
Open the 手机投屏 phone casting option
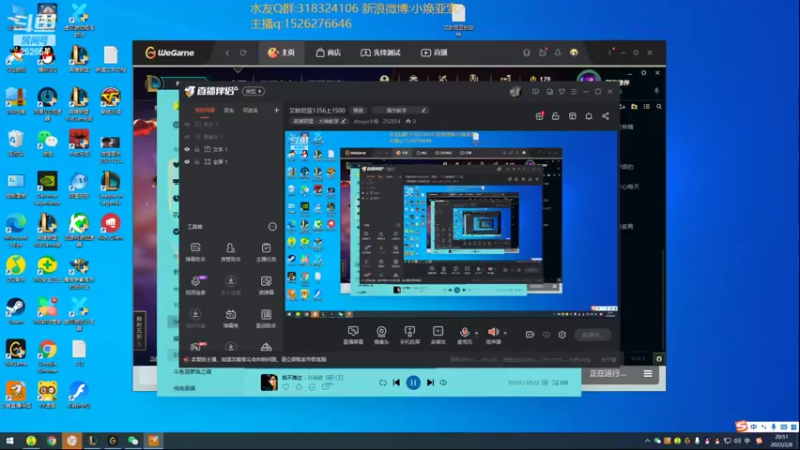tap(410, 335)
